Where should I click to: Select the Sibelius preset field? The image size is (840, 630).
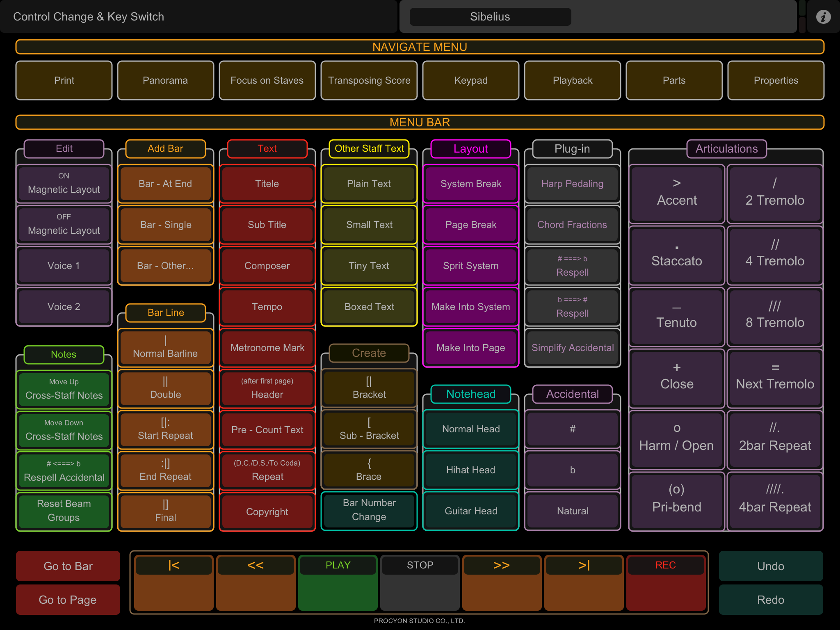pos(490,17)
